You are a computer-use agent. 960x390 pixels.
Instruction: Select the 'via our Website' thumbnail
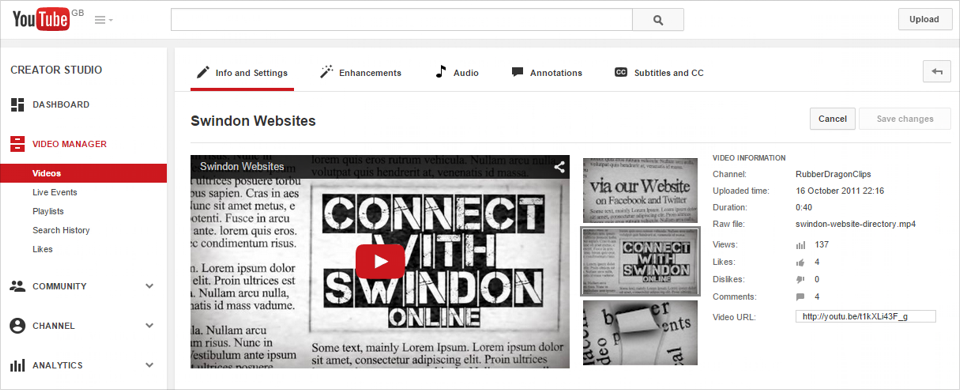click(x=640, y=190)
